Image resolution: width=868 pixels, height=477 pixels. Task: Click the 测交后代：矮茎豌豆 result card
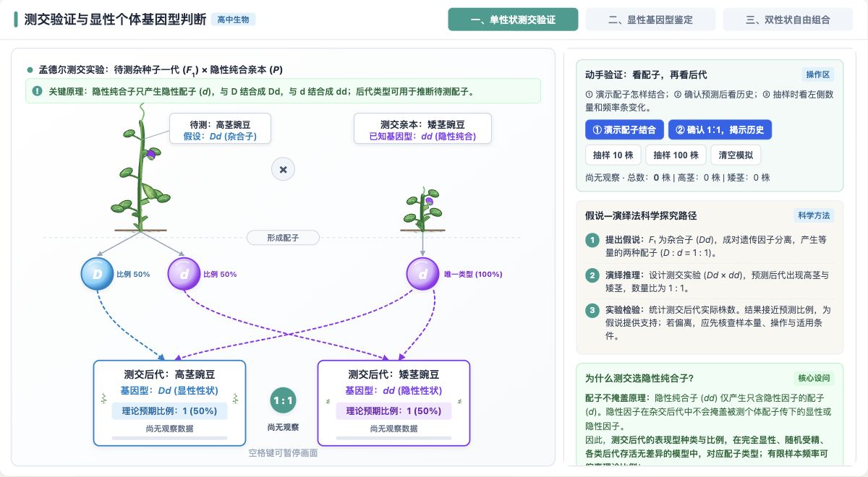[x=394, y=403]
